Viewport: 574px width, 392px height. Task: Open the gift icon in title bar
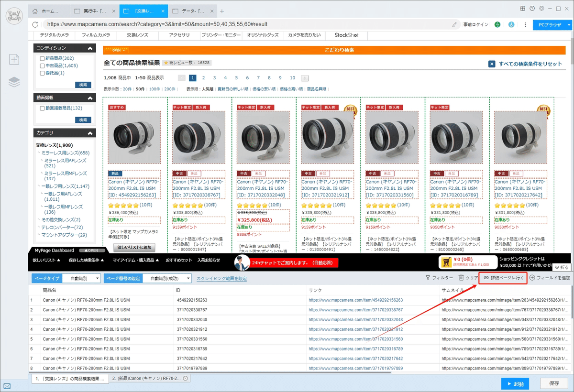[522, 8]
